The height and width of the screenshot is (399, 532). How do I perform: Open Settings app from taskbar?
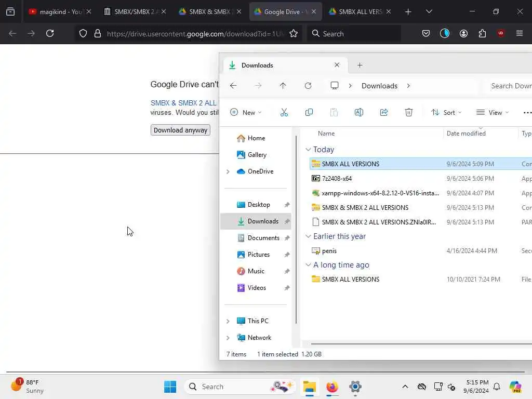pyautogui.click(x=355, y=387)
